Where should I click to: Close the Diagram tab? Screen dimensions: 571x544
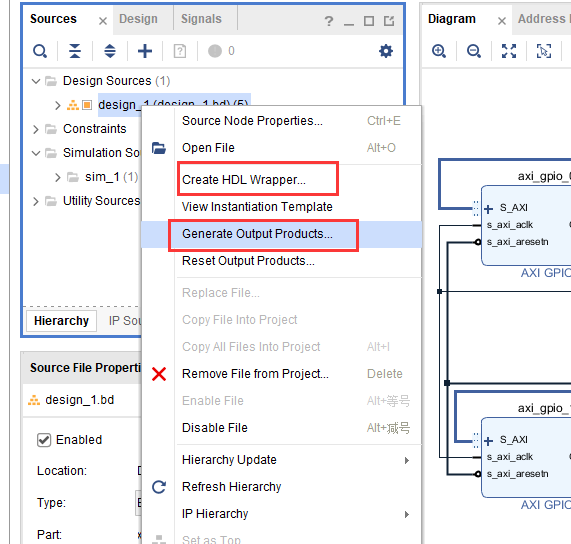[x=502, y=21]
